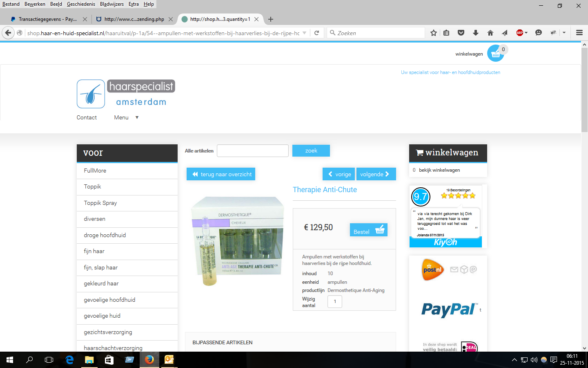Click the Zoeken browser search box
Viewport: 588px width, 368px height.
376,33
